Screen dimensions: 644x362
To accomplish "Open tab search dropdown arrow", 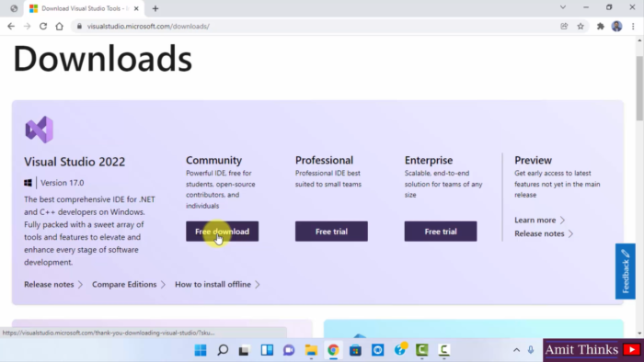I will click(x=563, y=7).
